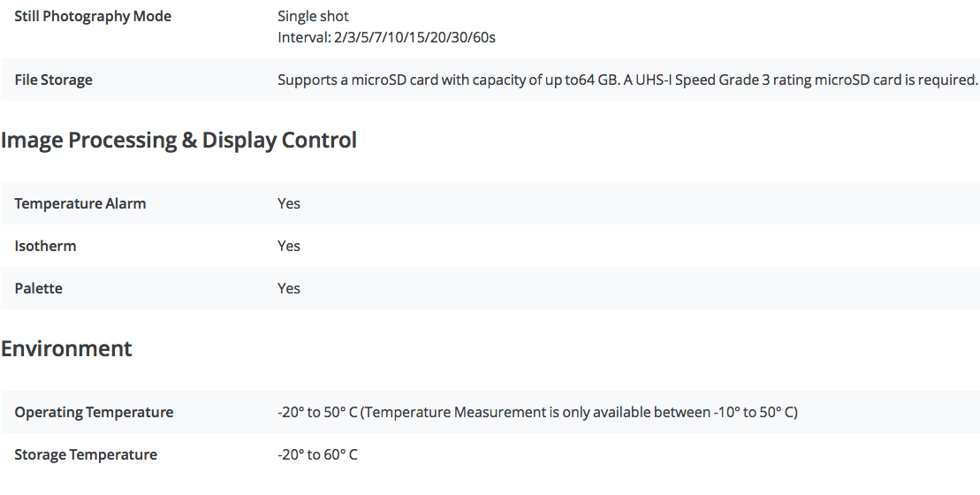Click the Operating Temperature label
Screen dimensions: 980x495
click(94, 413)
